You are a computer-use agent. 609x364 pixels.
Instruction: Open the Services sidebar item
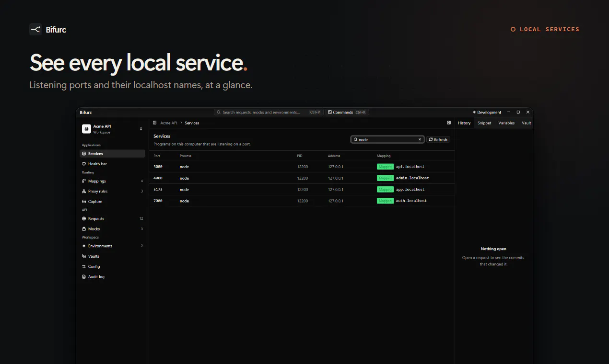pyautogui.click(x=112, y=154)
